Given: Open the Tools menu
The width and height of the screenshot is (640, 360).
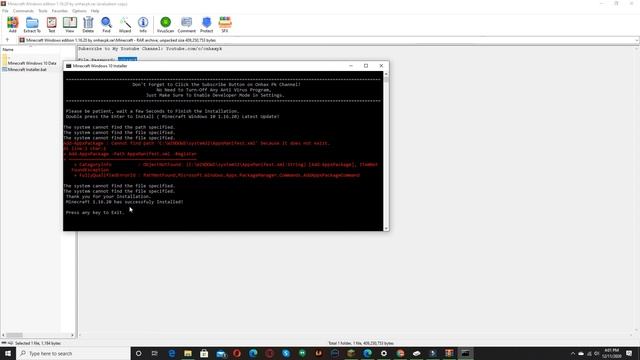Looking at the screenshot, I should pos(43,11).
